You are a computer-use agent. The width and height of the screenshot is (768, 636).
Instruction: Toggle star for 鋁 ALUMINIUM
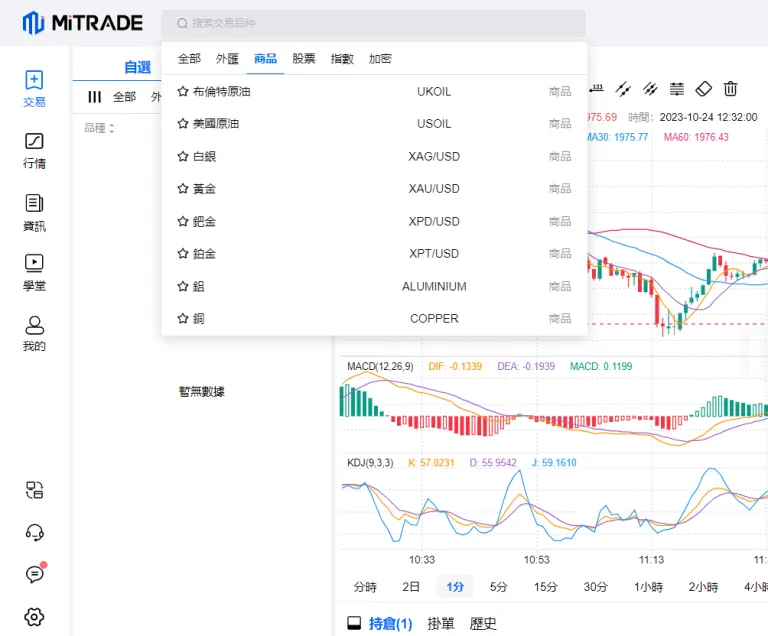[183, 286]
